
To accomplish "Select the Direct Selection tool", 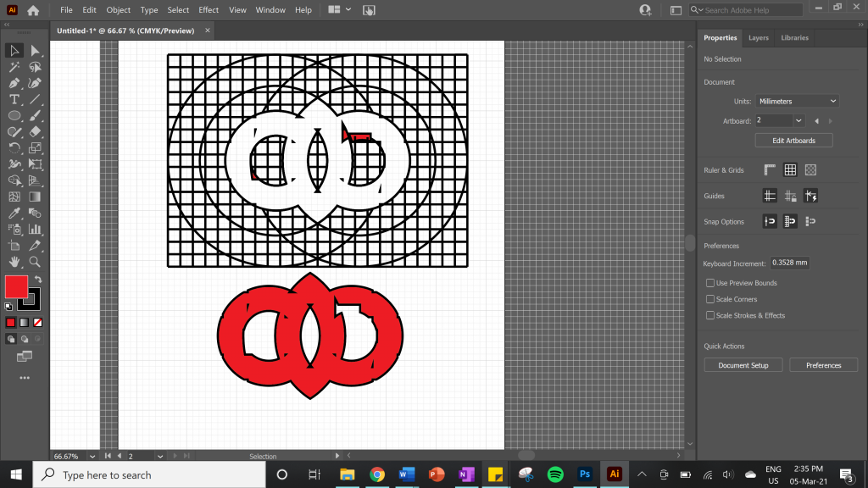I will 35,51.
